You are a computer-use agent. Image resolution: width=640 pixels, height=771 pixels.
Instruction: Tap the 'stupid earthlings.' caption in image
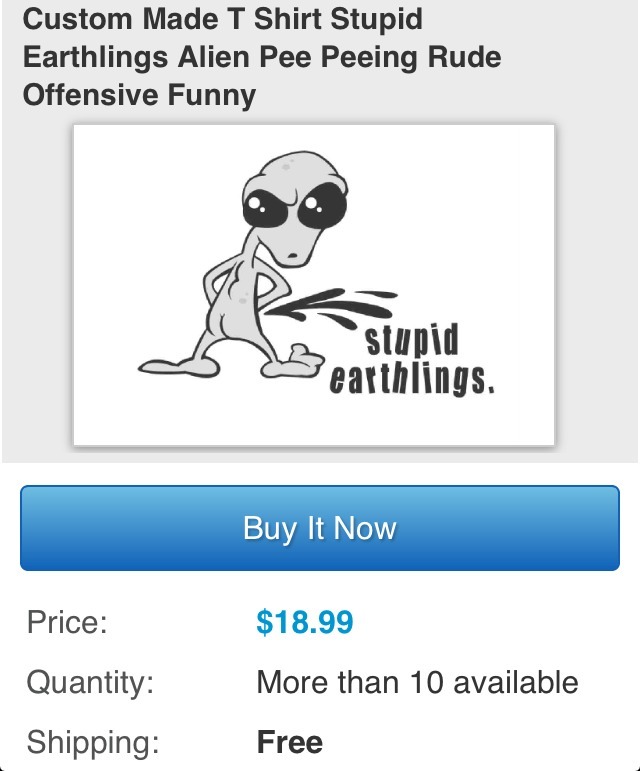(412, 360)
